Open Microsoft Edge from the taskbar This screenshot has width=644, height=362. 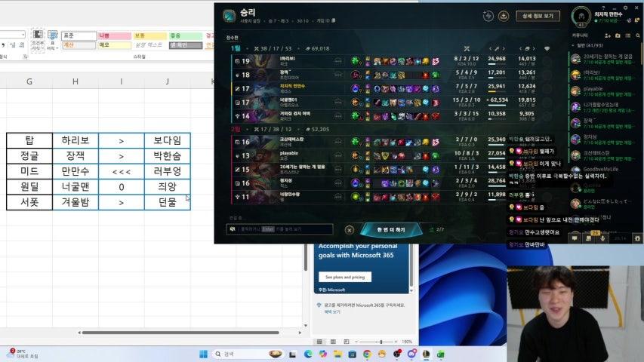[308, 354]
